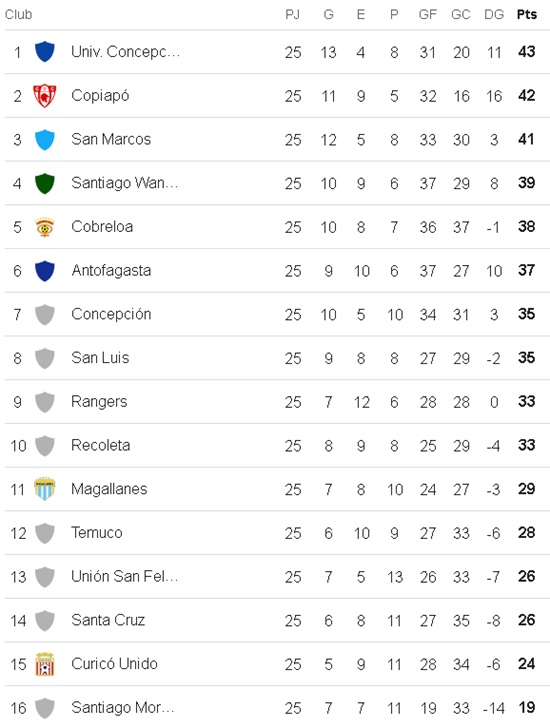
Task: Click the Pts column header
Action: pos(527,14)
